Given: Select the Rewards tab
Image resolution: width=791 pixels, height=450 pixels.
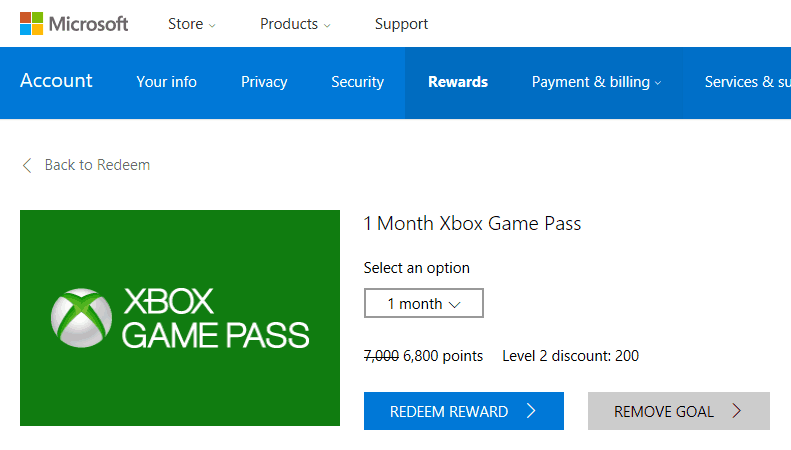Looking at the screenshot, I should 458,82.
